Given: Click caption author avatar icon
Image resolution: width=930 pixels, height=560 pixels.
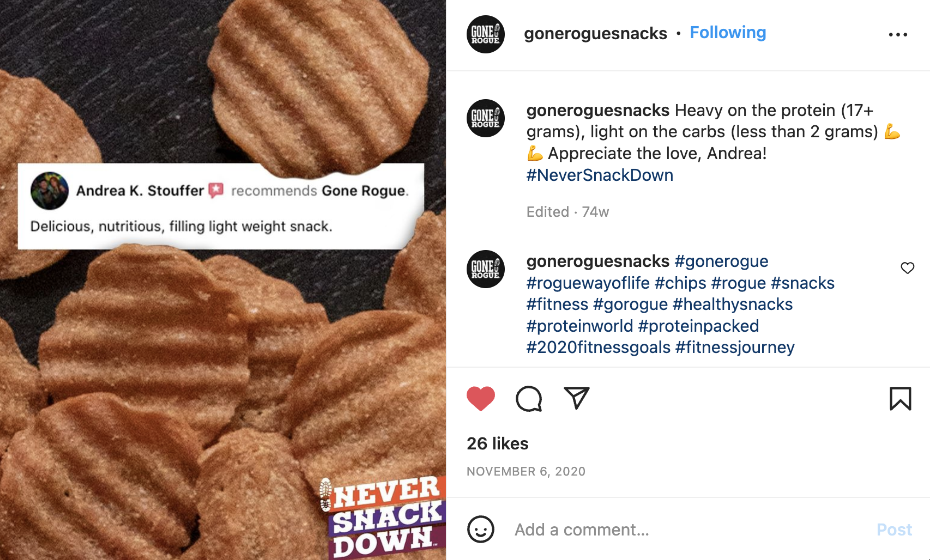Looking at the screenshot, I should point(485,118).
